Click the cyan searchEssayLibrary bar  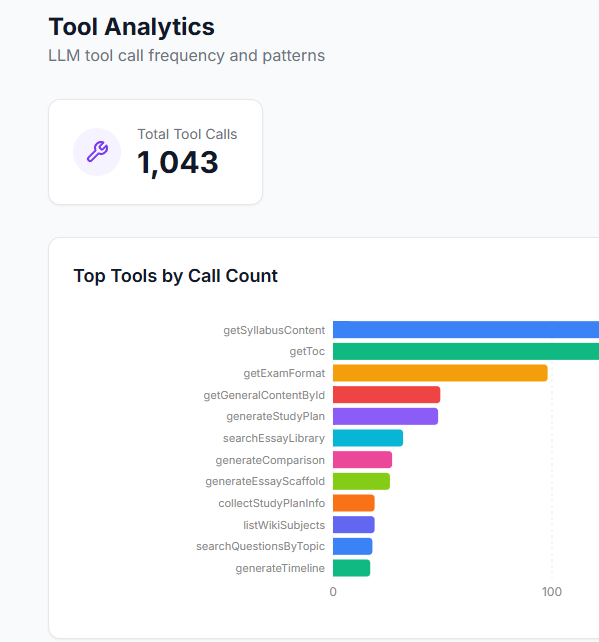pyautogui.click(x=368, y=438)
